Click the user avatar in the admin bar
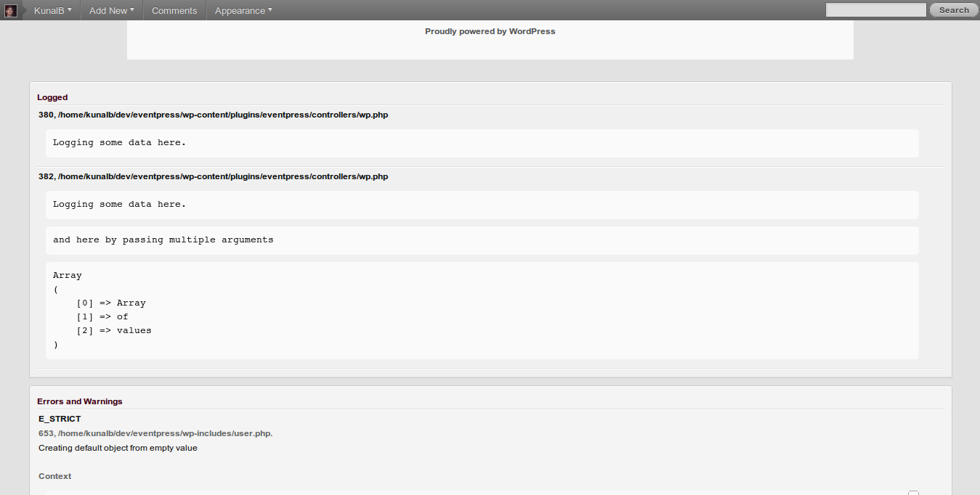The image size is (980, 495). 11,10
